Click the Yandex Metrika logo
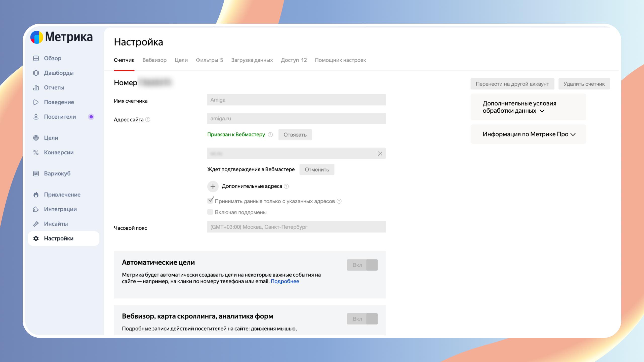This screenshot has width=644, height=362. tap(61, 37)
